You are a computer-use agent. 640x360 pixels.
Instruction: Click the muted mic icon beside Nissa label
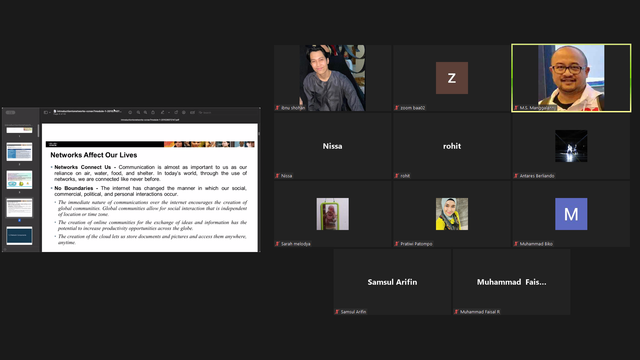[277, 176]
